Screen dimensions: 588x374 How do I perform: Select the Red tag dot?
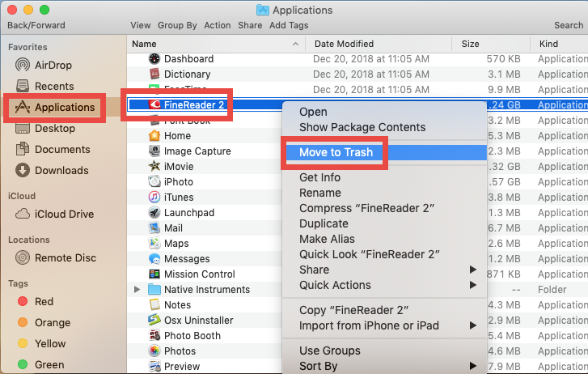click(23, 301)
